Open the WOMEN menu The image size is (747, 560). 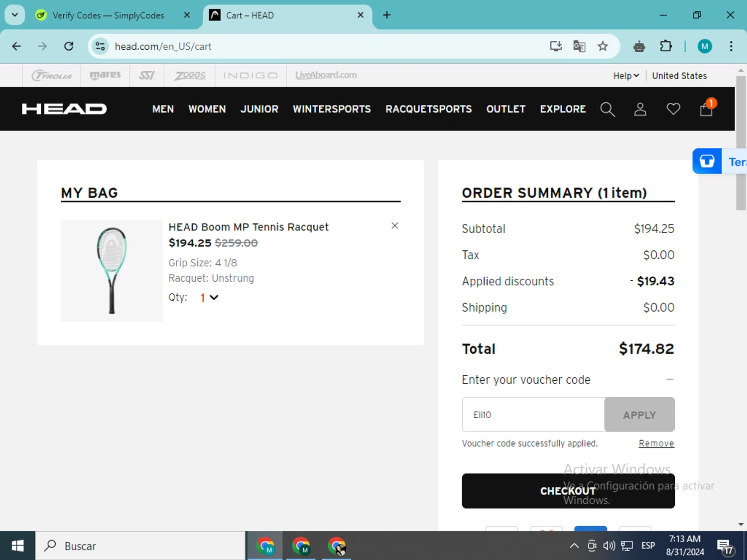tap(207, 109)
